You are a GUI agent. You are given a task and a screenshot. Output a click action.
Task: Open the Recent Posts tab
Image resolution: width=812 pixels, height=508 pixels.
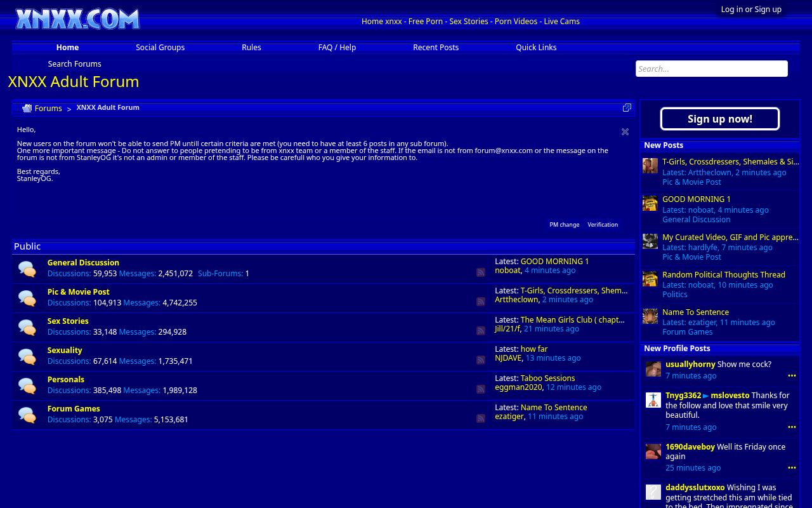pos(436,47)
